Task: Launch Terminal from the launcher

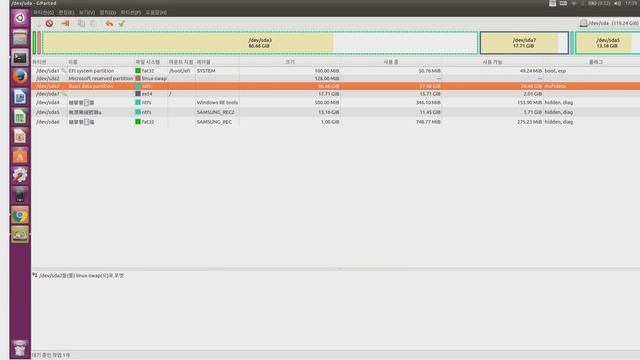Action: [x=20, y=58]
